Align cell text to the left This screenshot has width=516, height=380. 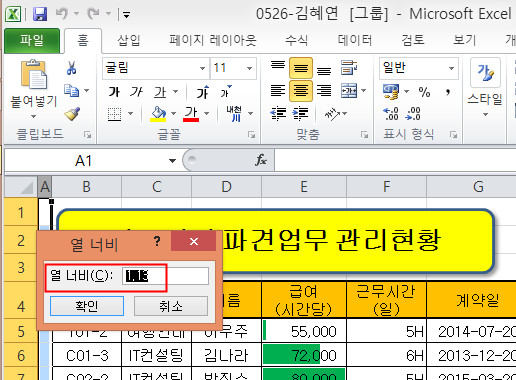tap(278, 91)
